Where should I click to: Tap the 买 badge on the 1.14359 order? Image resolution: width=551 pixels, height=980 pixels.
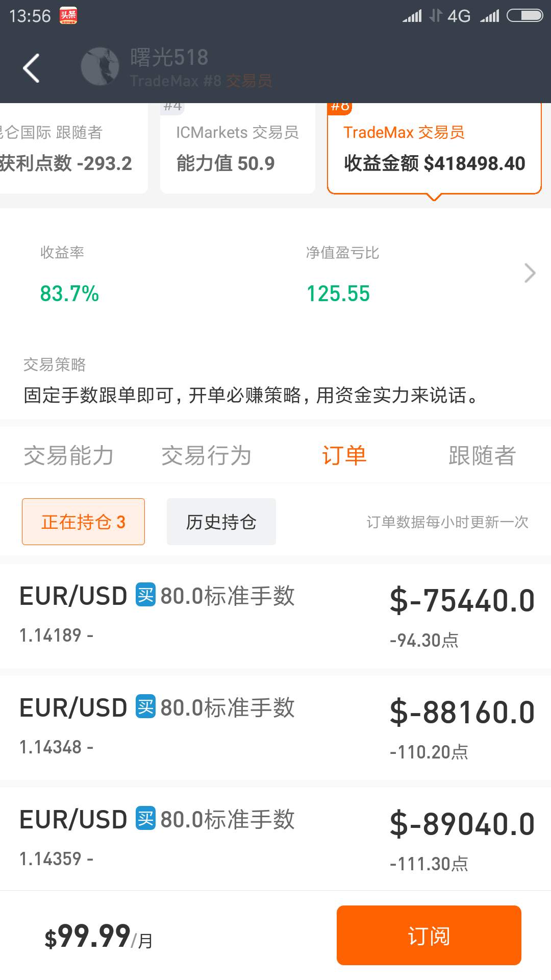click(145, 819)
